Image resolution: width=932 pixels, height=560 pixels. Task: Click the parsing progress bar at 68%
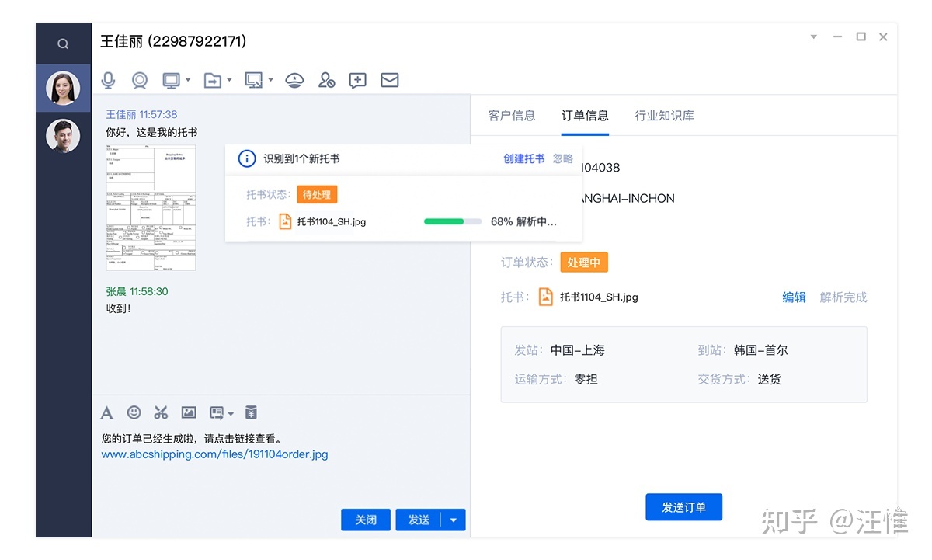pyautogui.click(x=453, y=221)
